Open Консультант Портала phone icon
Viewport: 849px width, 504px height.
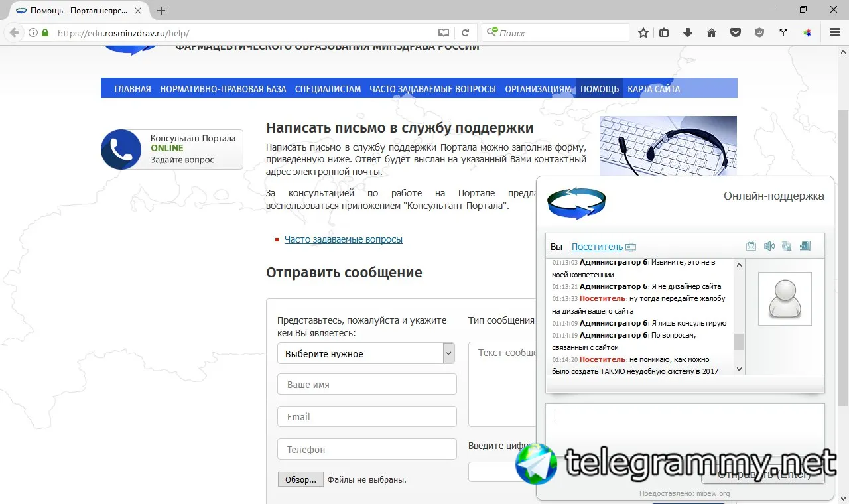click(121, 149)
